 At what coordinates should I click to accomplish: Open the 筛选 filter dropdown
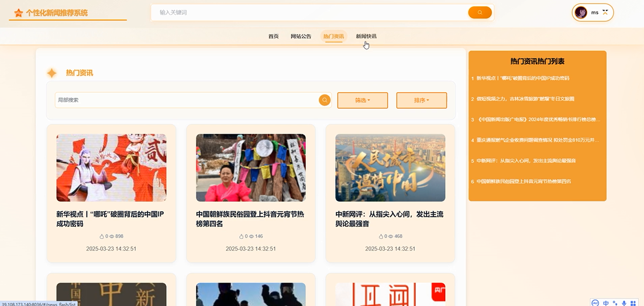point(363,100)
